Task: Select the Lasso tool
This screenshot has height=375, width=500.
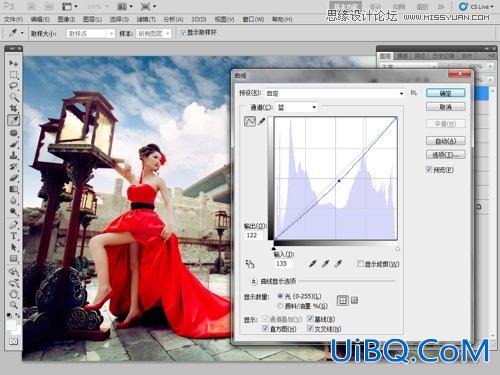Action: pyautogui.click(x=14, y=86)
